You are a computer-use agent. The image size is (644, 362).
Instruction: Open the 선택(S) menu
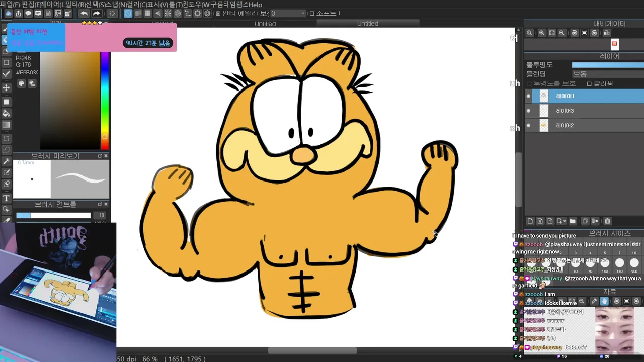click(x=96, y=5)
